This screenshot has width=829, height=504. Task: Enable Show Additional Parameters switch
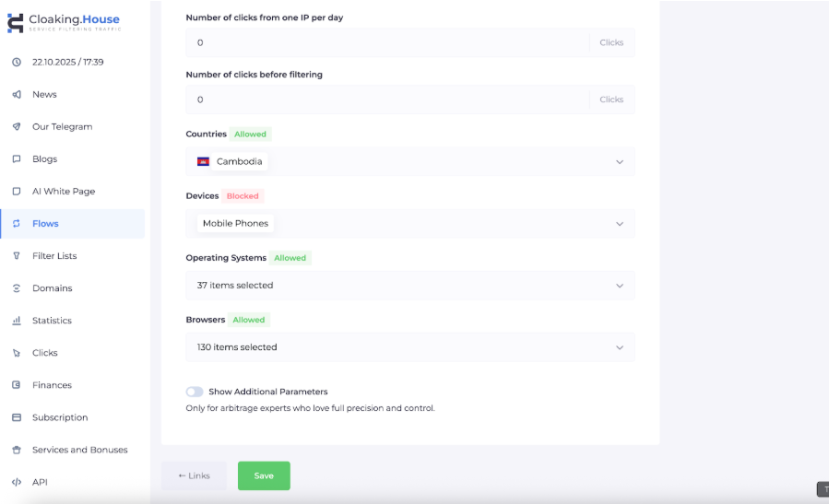click(195, 392)
